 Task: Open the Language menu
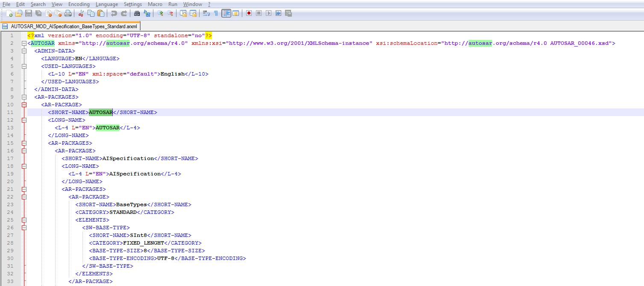tap(107, 4)
